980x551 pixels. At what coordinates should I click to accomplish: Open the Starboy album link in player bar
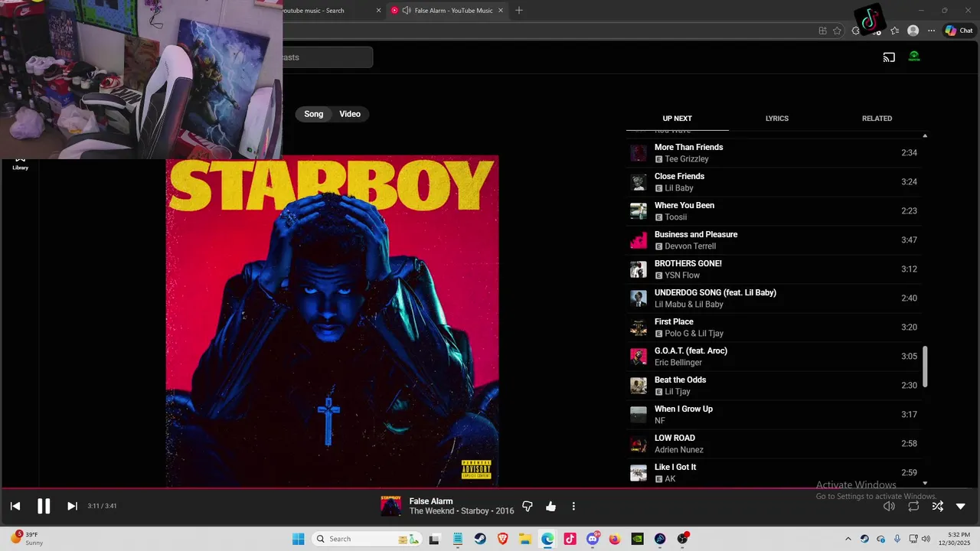tap(475, 511)
